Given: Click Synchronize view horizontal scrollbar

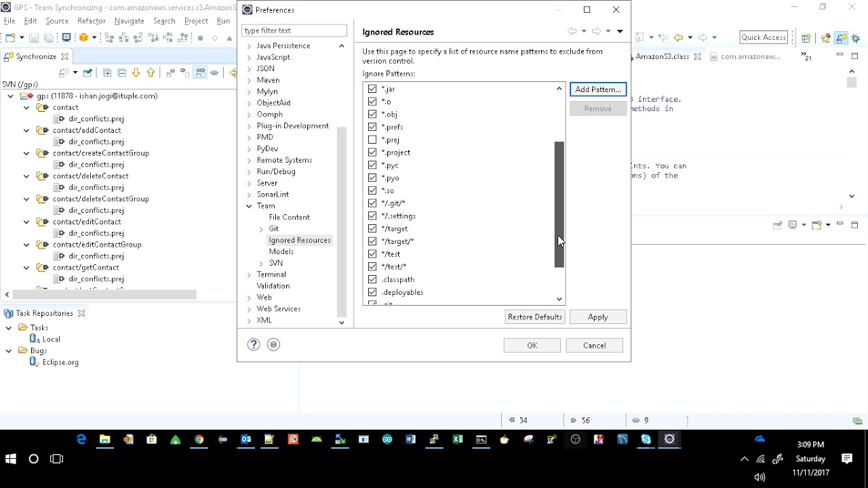Looking at the screenshot, I should [x=104, y=294].
